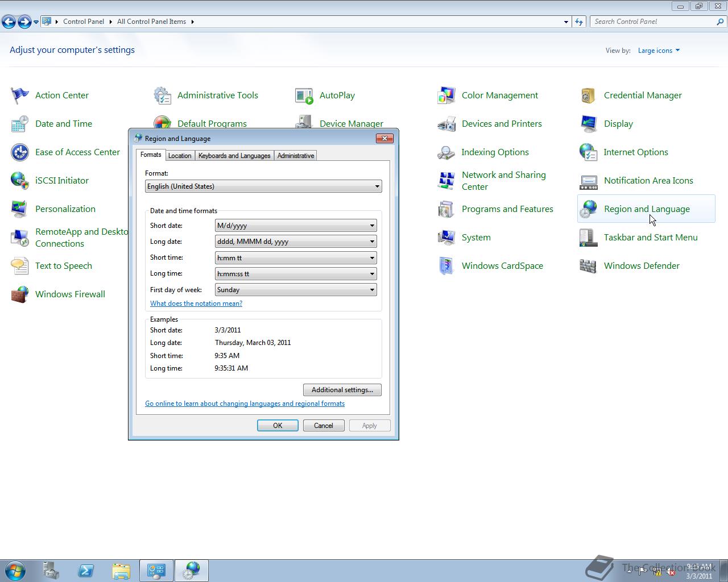The width and height of the screenshot is (728, 582).
Task: Expand the Short date format dropdown
Action: [296, 226]
